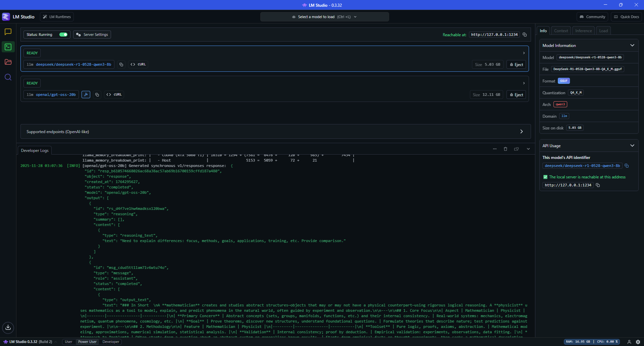Screen dimensions: 644x346
Task: Toggle the server Status Running switch
Action: point(63,35)
